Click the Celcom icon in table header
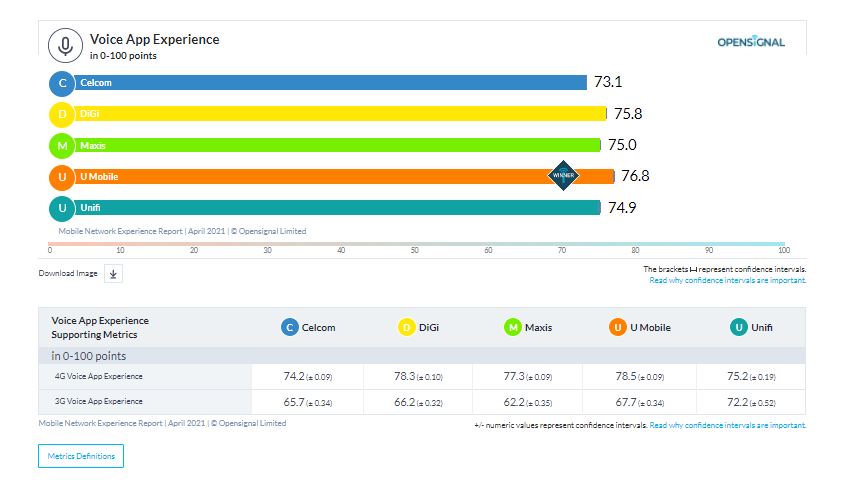This screenshot has height=483, width=842. [290, 327]
